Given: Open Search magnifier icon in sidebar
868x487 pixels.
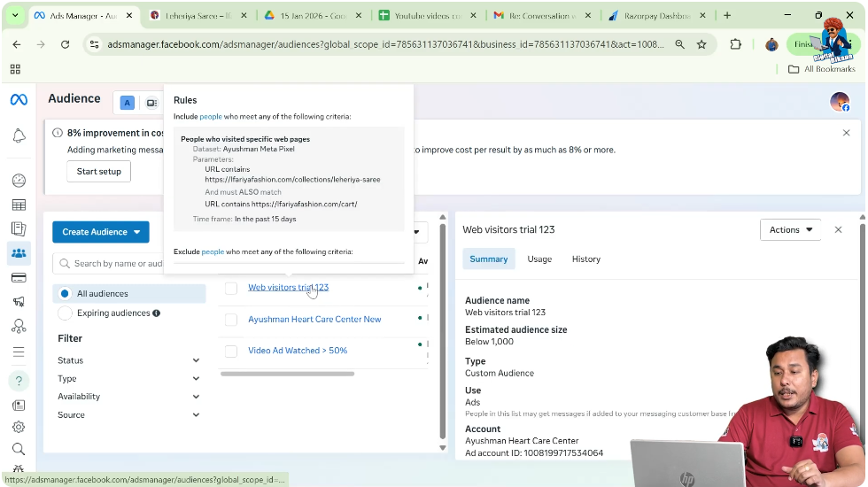Looking at the screenshot, I should 19,449.
